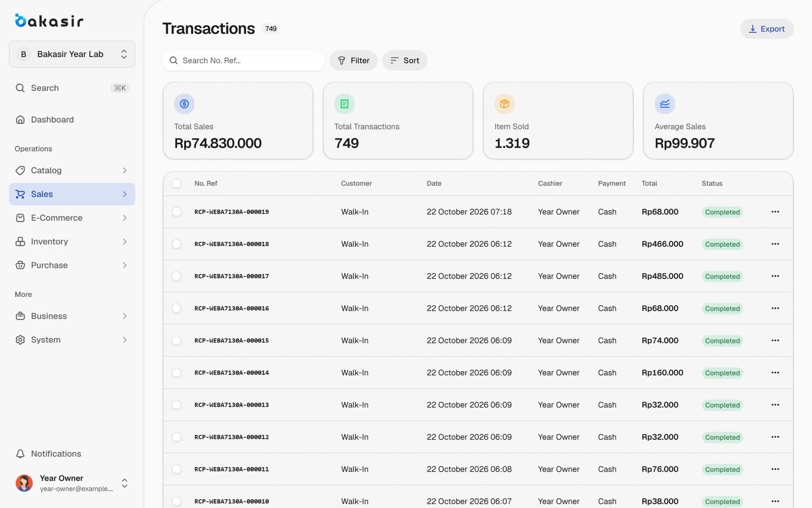Click the Rp466.000 total amount
This screenshot has width=812, height=508.
coord(662,244)
